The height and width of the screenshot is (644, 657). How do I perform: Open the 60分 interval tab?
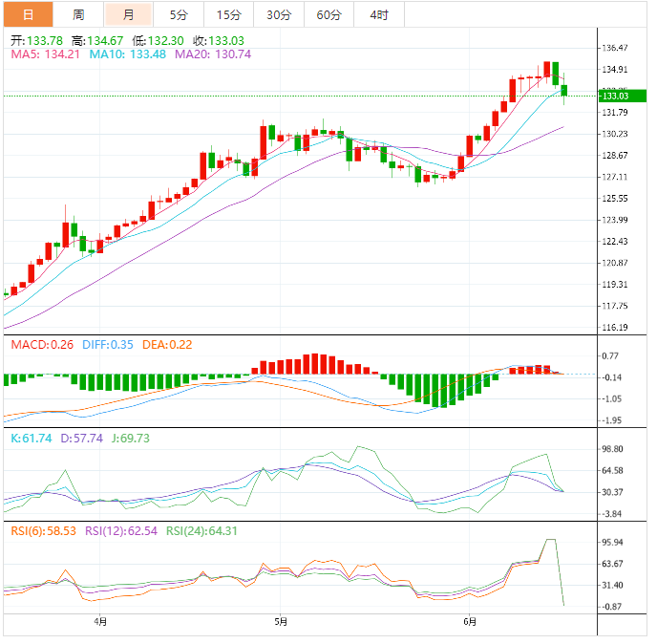[x=328, y=14]
